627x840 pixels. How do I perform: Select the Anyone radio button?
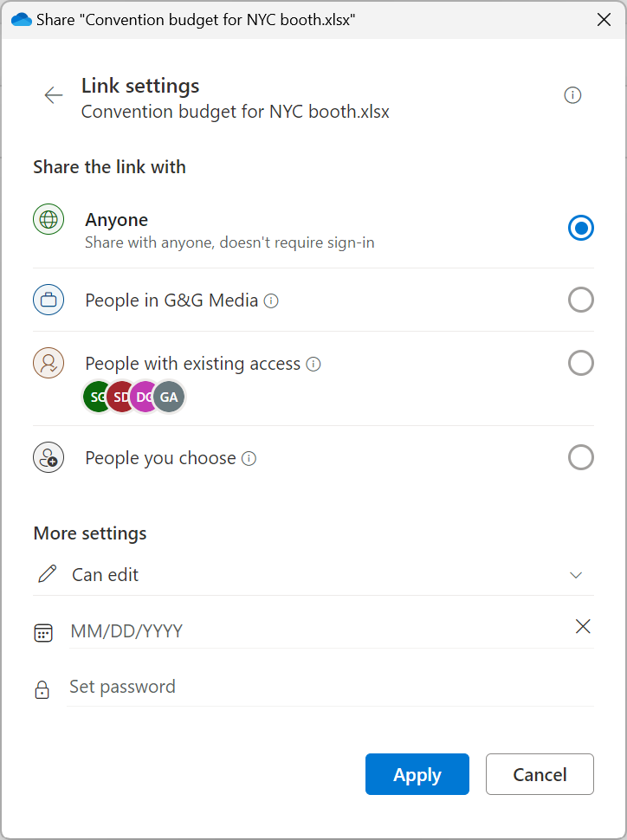[x=581, y=228]
